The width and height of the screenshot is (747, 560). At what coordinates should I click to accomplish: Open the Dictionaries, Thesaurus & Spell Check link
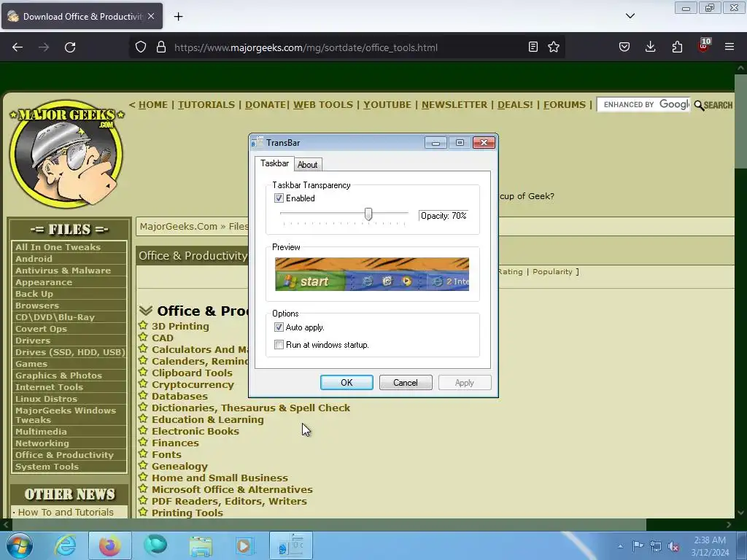(251, 408)
